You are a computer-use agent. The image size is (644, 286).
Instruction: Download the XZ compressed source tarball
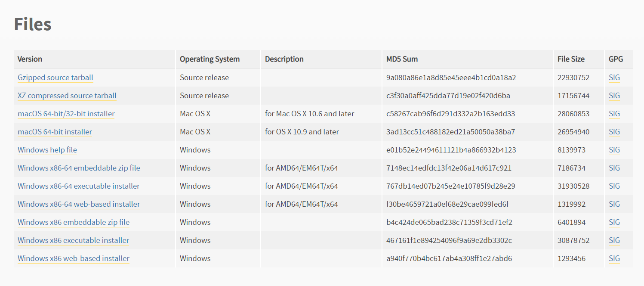pos(67,96)
